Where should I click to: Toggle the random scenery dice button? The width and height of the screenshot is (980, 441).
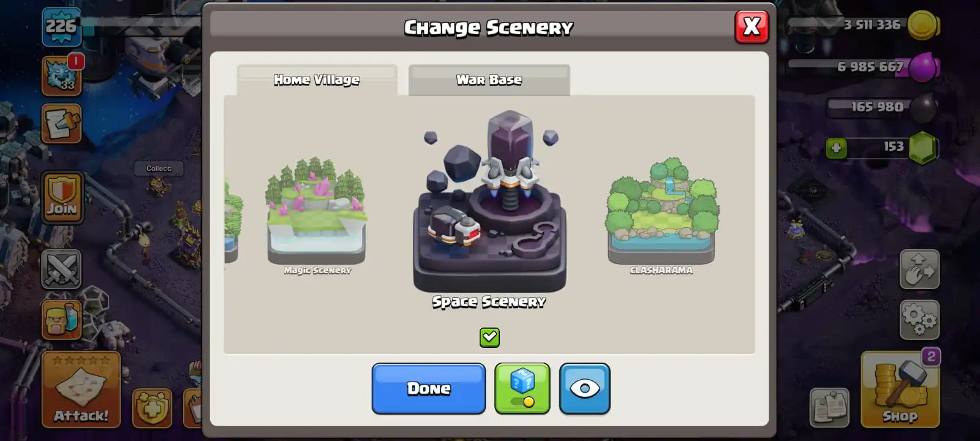522,388
